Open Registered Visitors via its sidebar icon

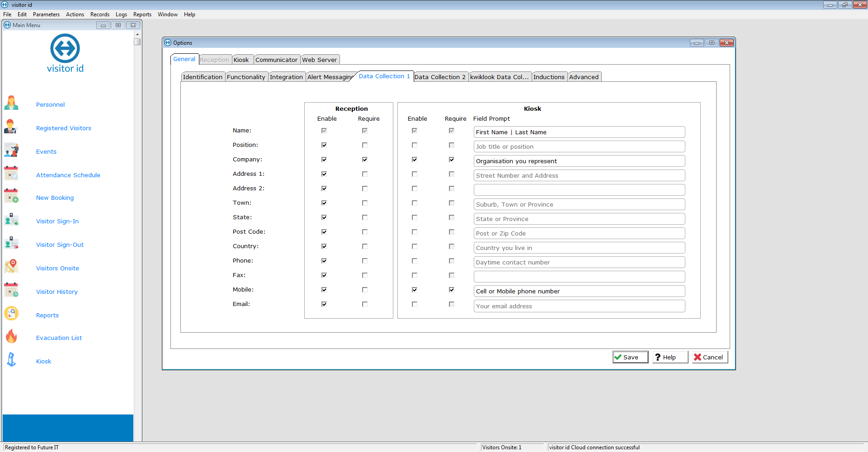pos(11,127)
